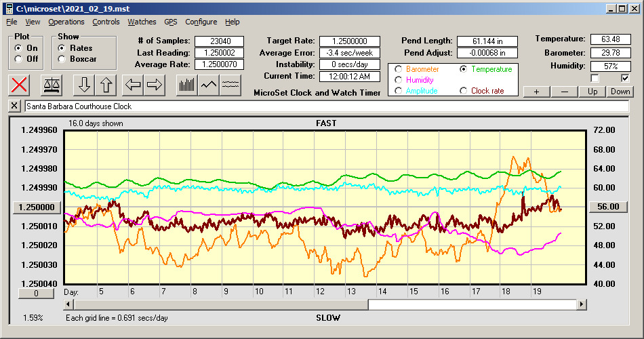
Task: Click the Humidity reading field
Action: point(610,66)
